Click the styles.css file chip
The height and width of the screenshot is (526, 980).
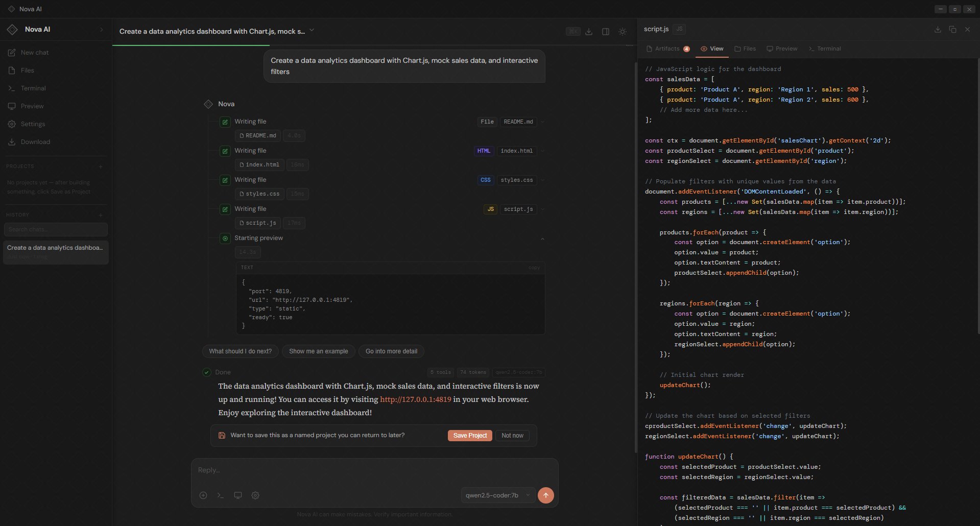pyautogui.click(x=259, y=194)
